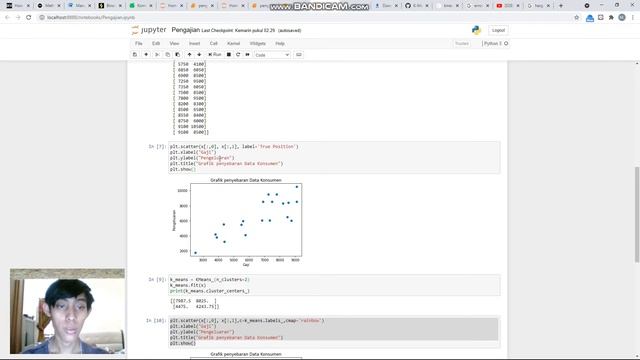Click the In [7] prompt label
Screen dimensions: 640x360
click(157, 147)
